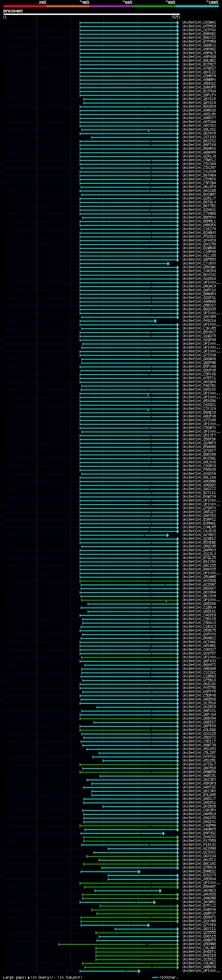The height and width of the screenshot is (980, 222).
Task: Click the green ~80% identity legend bar
Action: pyautogui.click(x=154, y=6)
